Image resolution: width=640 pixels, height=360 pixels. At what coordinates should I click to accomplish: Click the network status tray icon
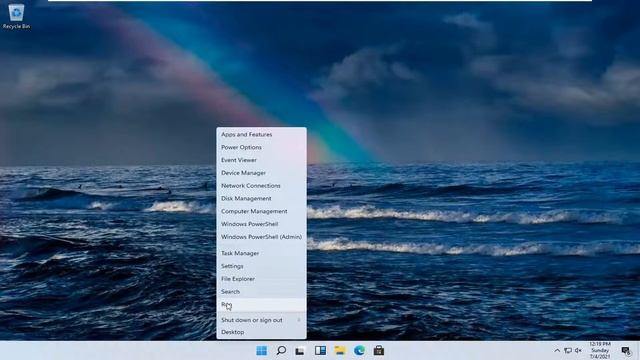[x=568, y=351]
